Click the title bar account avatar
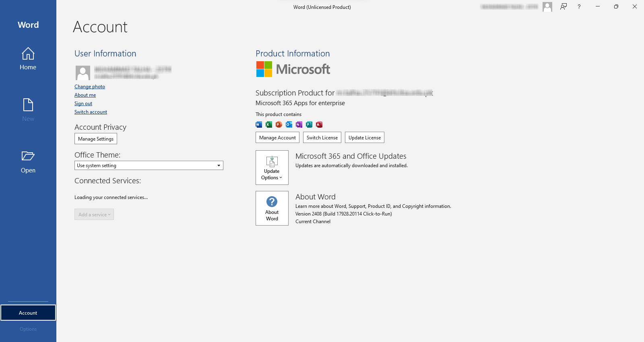This screenshot has height=342, width=644. click(x=547, y=6)
